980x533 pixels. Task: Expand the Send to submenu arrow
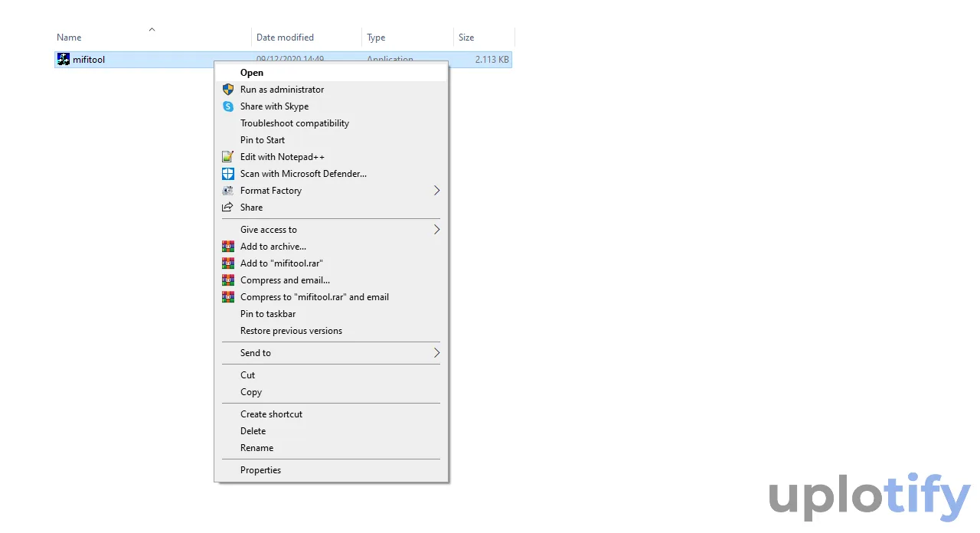[x=436, y=353]
